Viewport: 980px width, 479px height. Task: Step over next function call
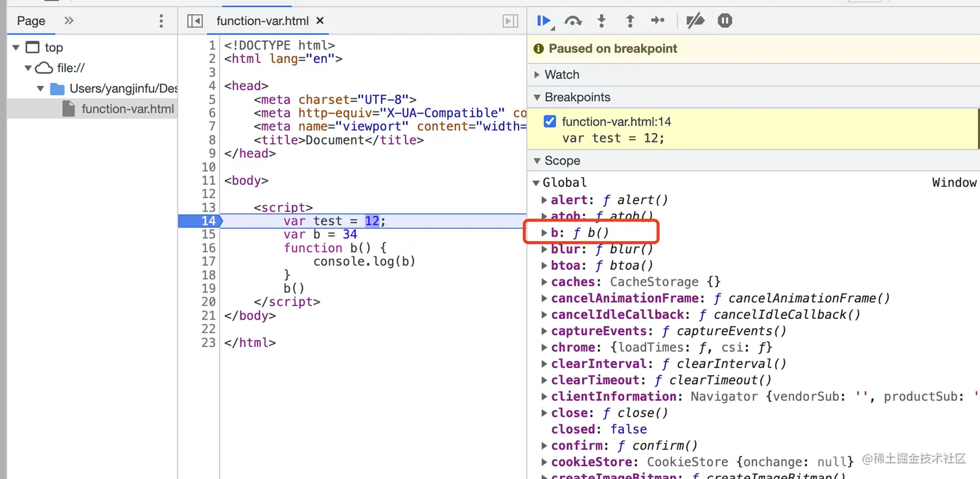click(573, 21)
